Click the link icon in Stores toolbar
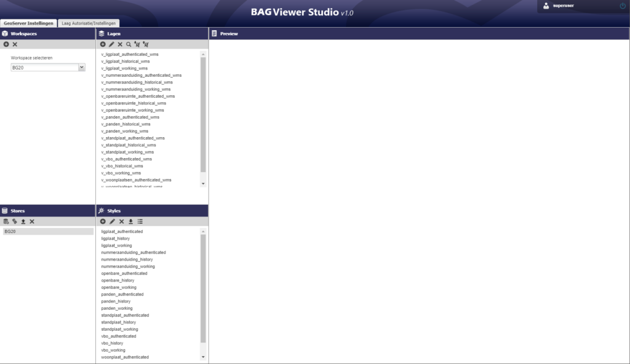630x364 pixels. point(15,221)
